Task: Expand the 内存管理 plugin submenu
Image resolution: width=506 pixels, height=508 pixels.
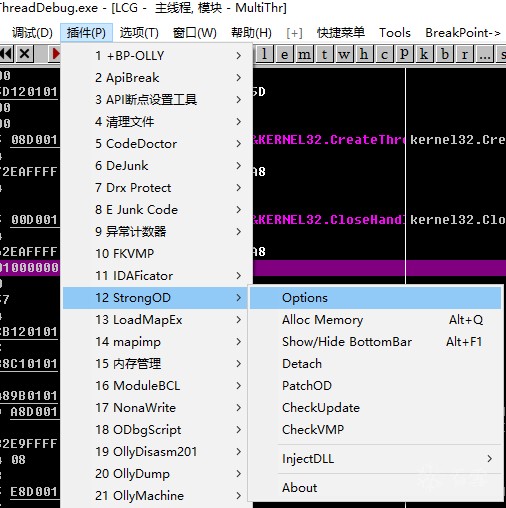Action: coord(155,364)
